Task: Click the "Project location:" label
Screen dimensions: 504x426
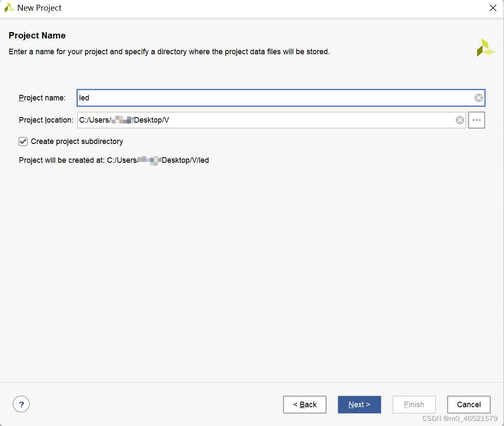Action: [46, 120]
